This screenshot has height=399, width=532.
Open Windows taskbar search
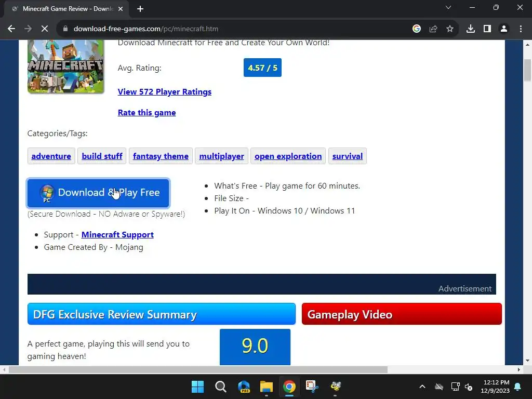(220, 387)
